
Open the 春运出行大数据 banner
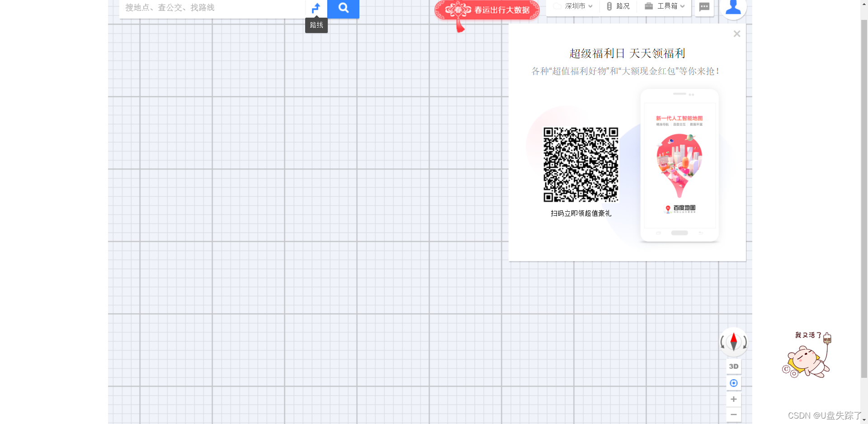(487, 10)
